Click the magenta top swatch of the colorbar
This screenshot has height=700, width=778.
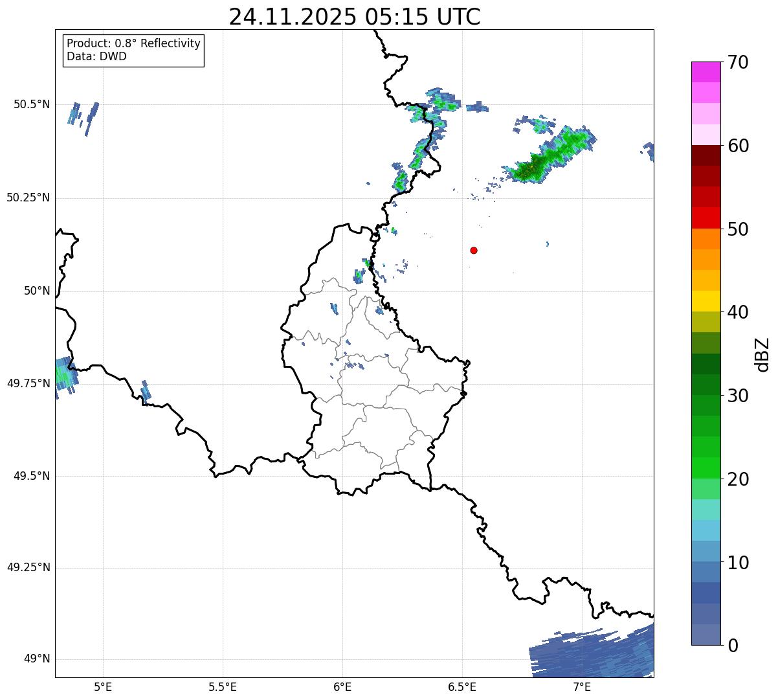[706, 72]
